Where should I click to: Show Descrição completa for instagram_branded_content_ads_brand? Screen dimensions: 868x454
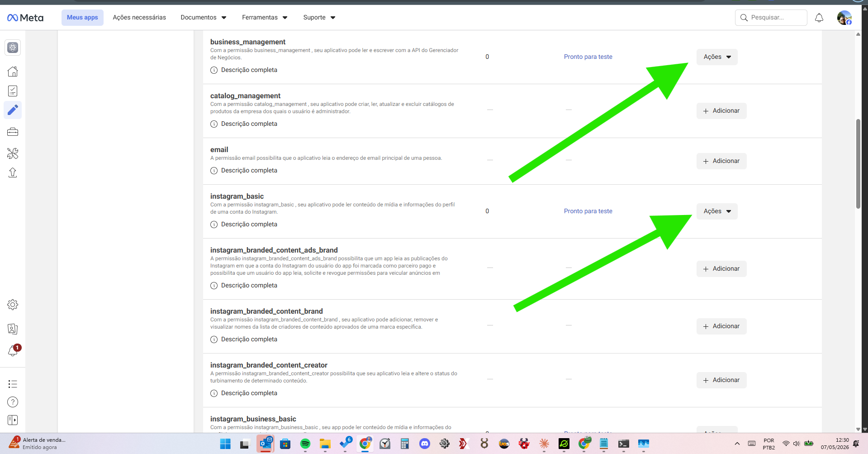tap(244, 286)
